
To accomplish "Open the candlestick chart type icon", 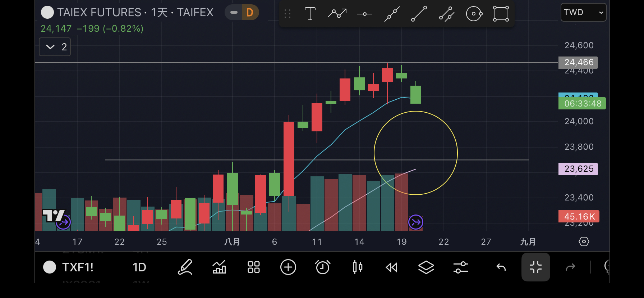I will tap(357, 267).
